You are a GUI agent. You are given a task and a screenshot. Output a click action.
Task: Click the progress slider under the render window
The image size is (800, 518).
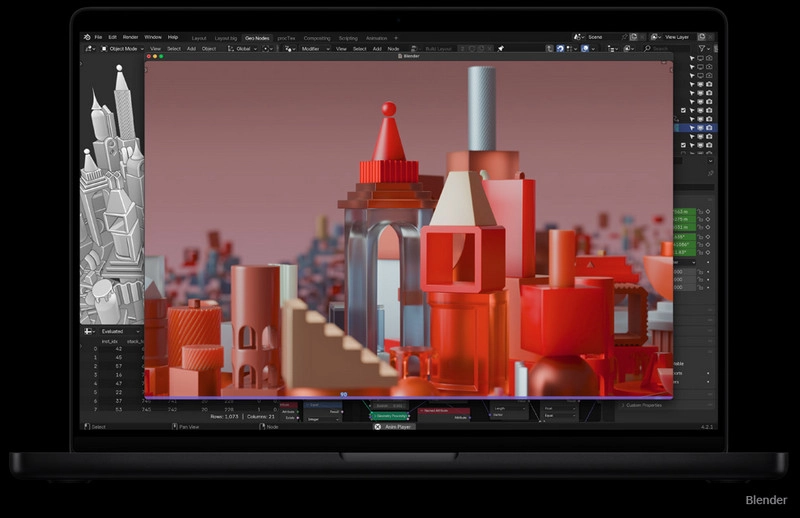(343, 394)
